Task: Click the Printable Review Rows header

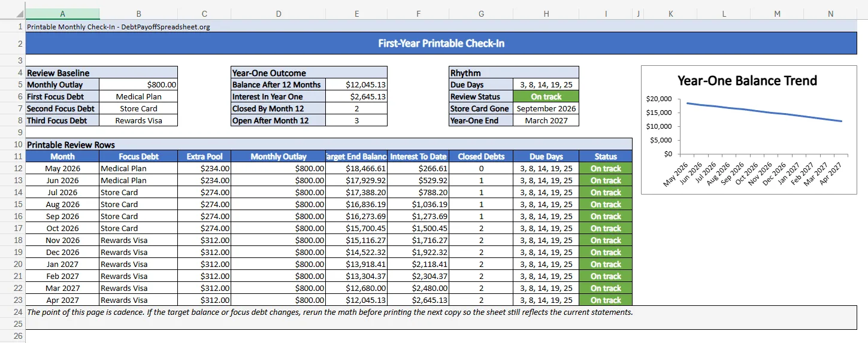Action: (329, 144)
